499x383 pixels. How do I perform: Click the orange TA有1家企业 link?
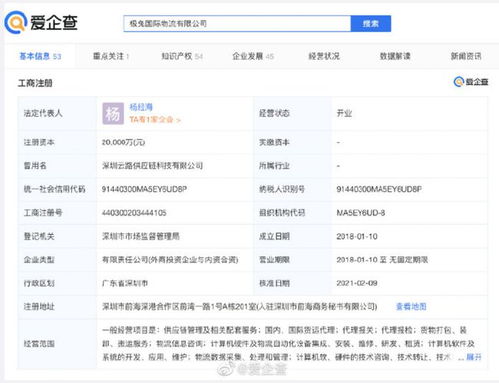(x=155, y=120)
